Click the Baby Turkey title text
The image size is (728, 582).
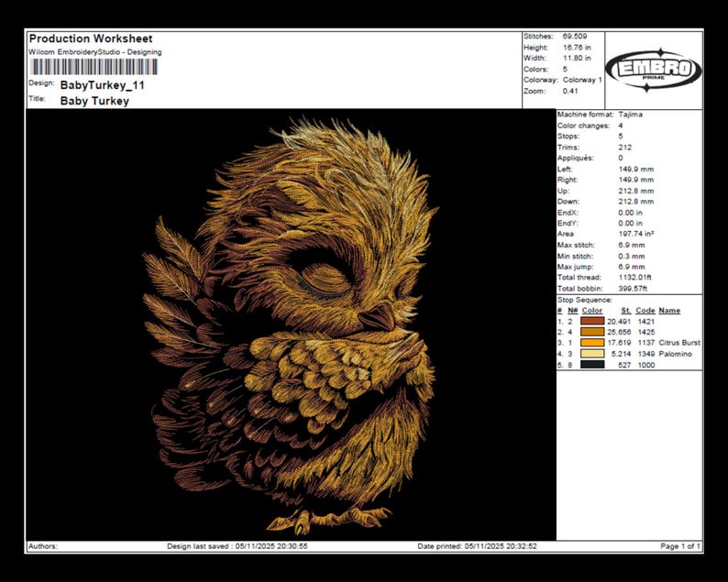pyautogui.click(x=94, y=101)
